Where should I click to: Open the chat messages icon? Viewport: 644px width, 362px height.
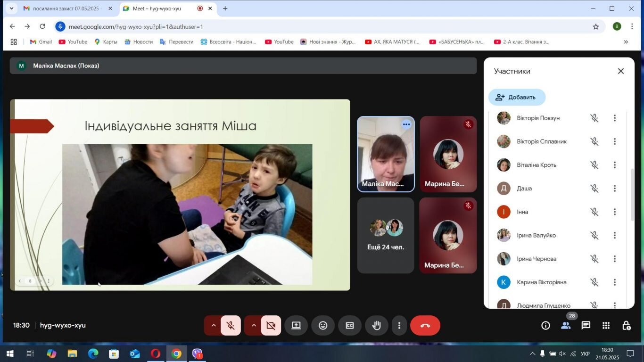coord(586,325)
